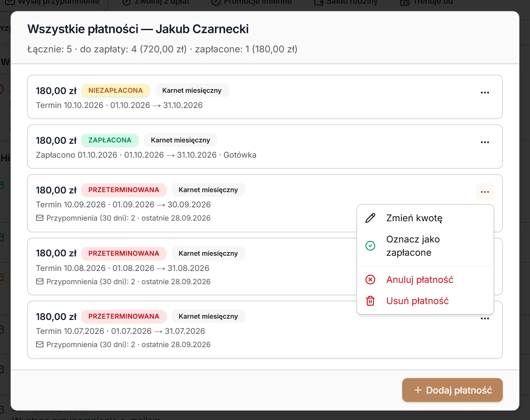Open the three-dot menu for the NIEZAPŁACONA payment
This screenshot has height=420, width=530.
[485, 92]
